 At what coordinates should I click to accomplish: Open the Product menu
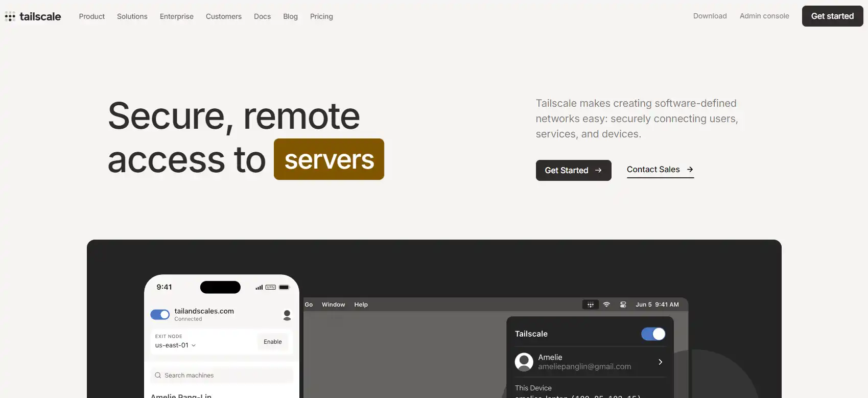click(92, 16)
